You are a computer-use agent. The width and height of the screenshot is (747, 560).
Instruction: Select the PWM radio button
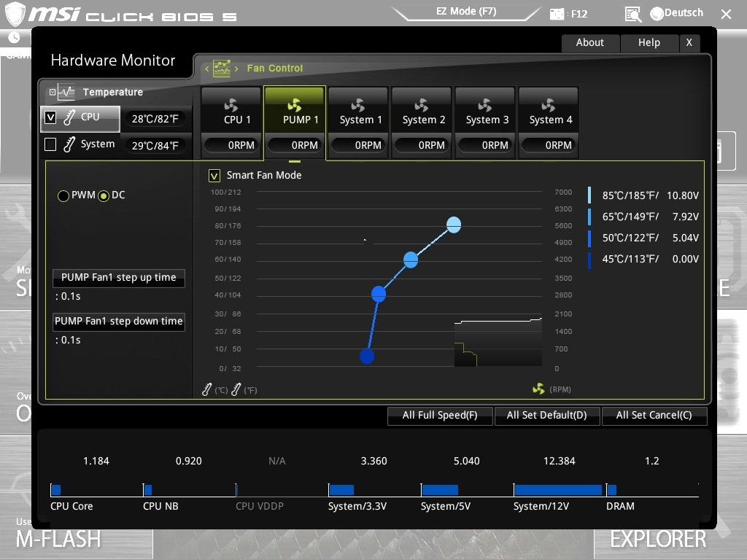[63, 195]
